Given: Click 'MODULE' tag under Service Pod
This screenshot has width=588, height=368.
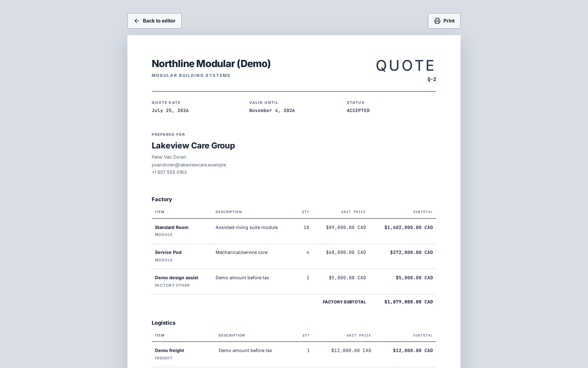Looking at the screenshot, I should 164,260.
